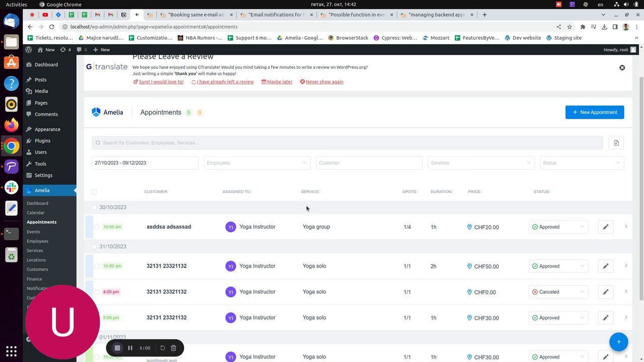
Task: Edit the CHF30.00 5:00 pm Yoga solo appointment
Action: point(606,318)
